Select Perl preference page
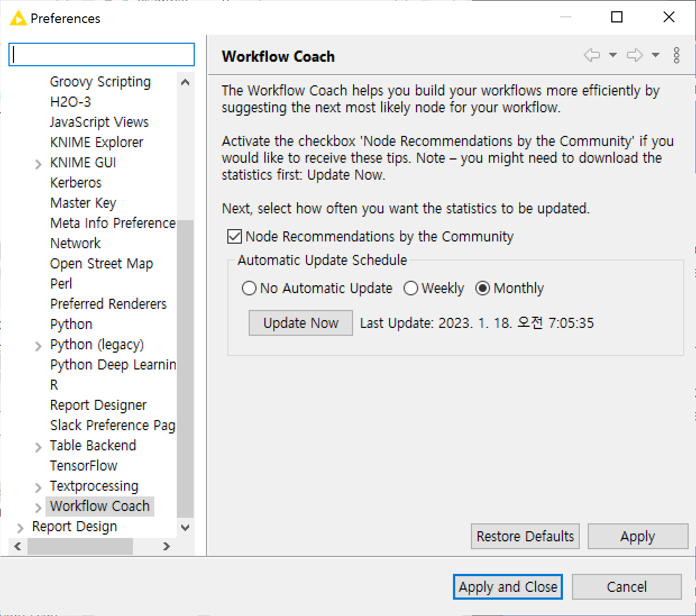Image resolution: width=696 pixels, height=616 pixels. point(61,284)
